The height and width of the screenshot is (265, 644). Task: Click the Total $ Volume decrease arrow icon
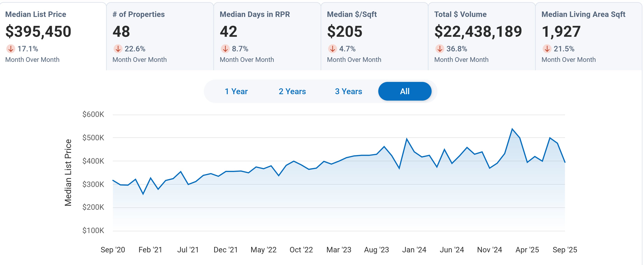440,49
